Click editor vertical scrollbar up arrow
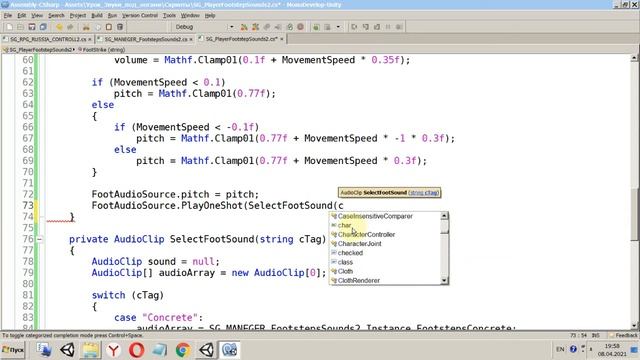640x360 pixels. pos(634,58)
